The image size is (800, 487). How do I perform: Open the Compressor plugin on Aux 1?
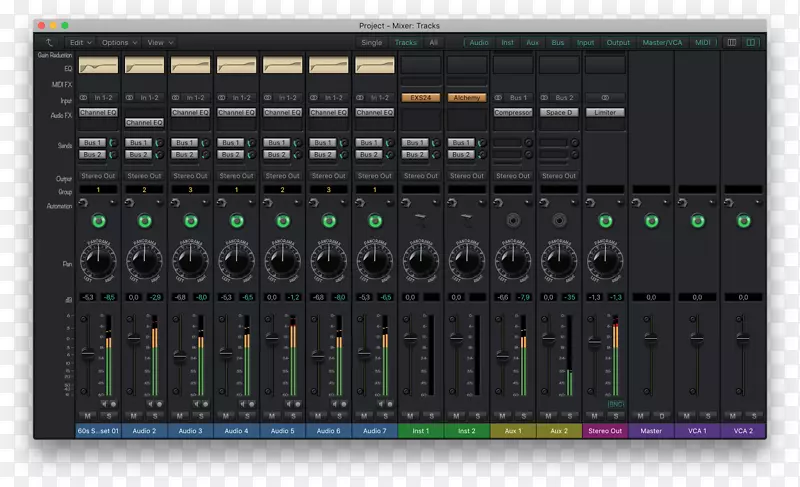click(512, 113)
